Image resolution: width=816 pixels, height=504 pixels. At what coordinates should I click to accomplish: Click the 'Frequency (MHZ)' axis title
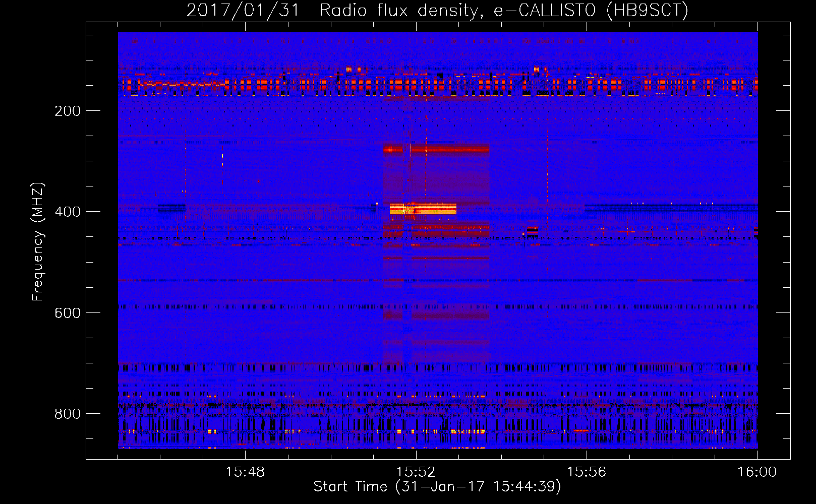pyautogui.click(x=38, y=241)
